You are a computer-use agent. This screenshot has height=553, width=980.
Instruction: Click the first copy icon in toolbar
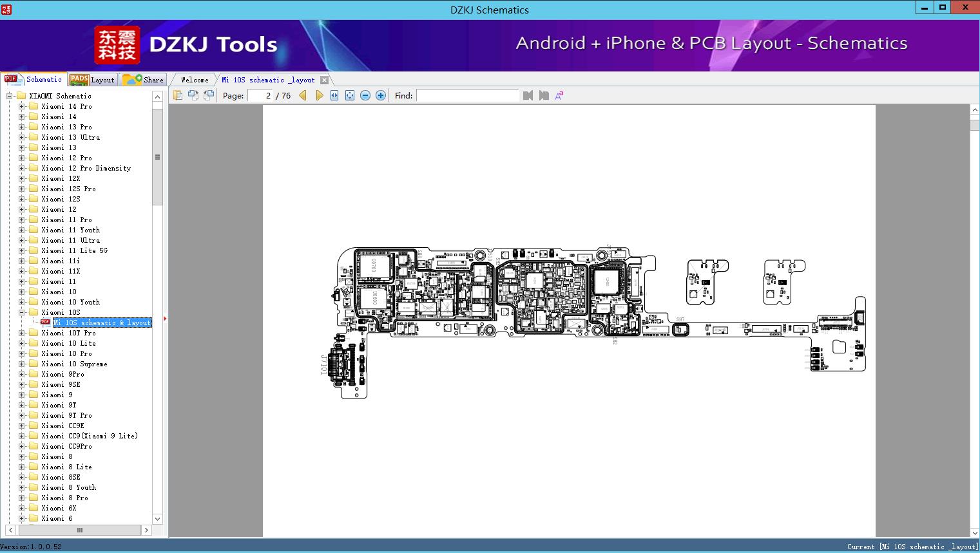tap(178, 95)
